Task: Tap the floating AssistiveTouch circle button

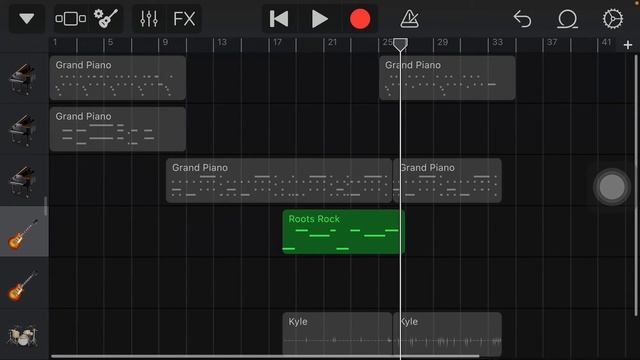Action: 612,187
